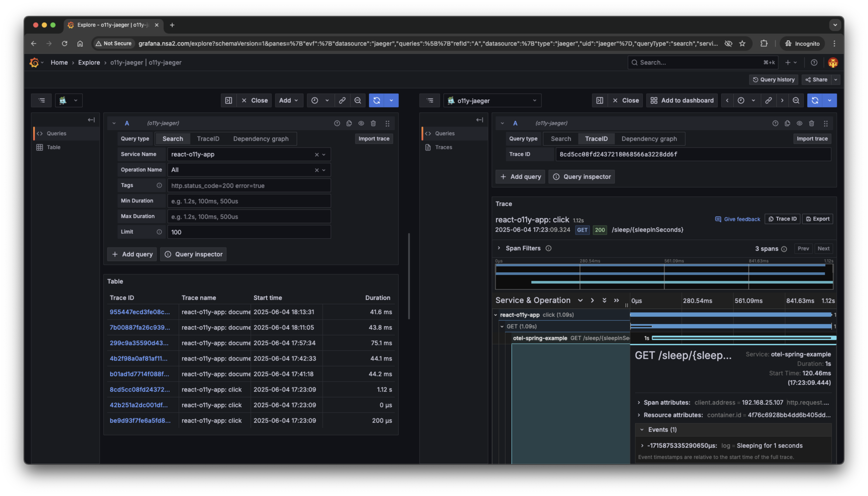Select TraceID query type in left pane
The height and width of the screenshot is (496, 868).
(208, 139)
